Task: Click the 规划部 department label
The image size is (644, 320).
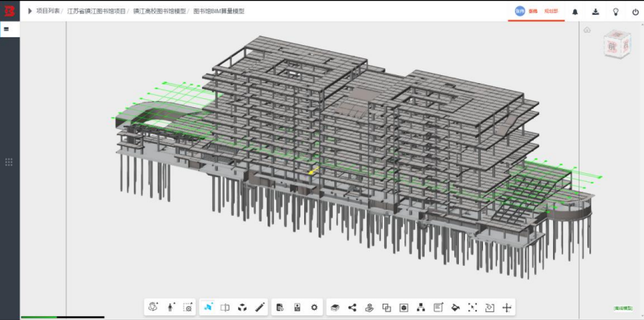Action: click(x=551, y=12)
